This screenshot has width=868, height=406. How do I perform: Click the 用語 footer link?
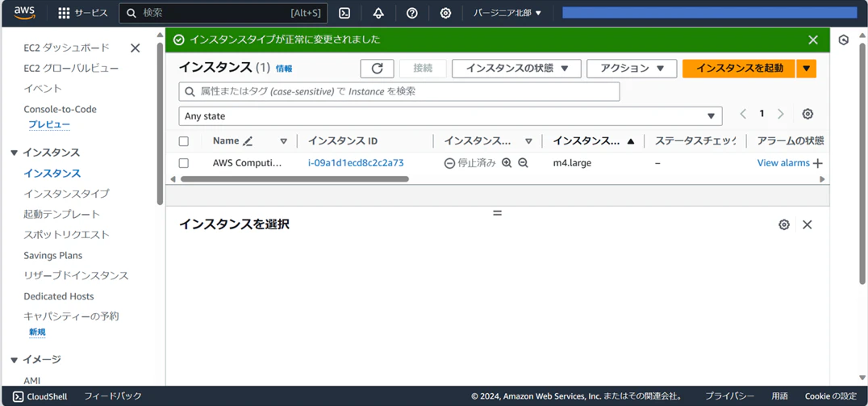[779, 396]
